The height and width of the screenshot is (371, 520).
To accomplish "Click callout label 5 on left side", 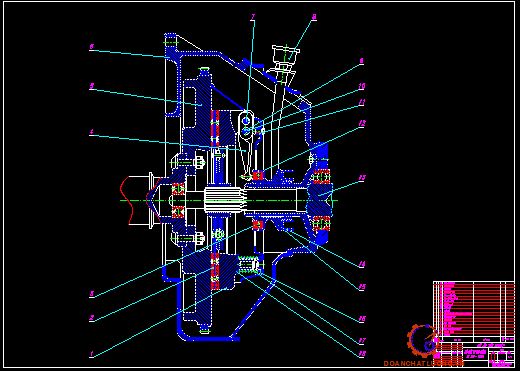I will (x=92, y=86).
